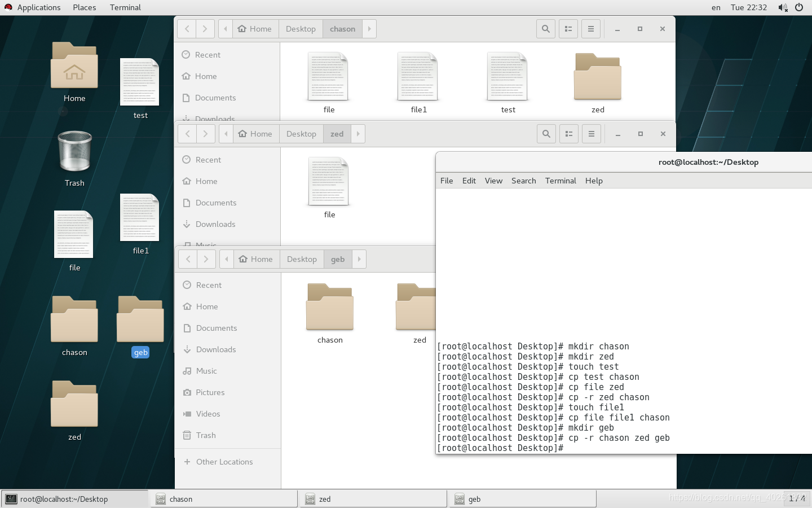Expand the path bar right arrow after geb
Screen dimensions: 812x508
click(359, 259)
